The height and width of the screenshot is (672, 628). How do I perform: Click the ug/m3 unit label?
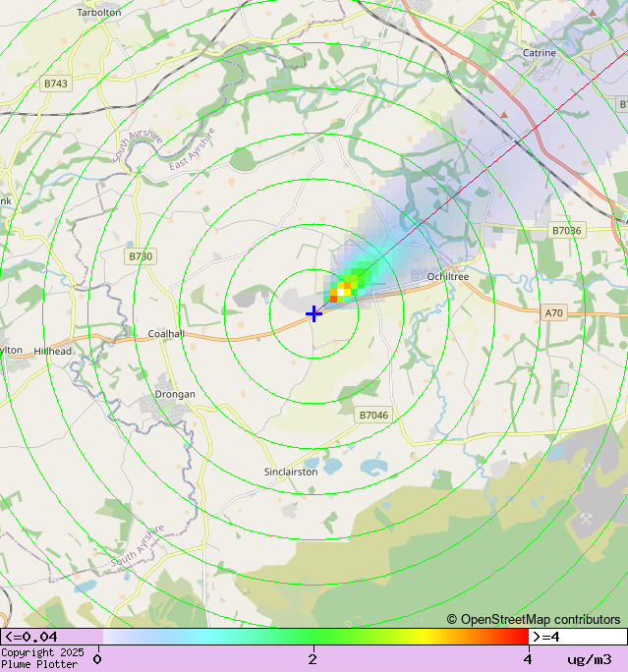590,659
